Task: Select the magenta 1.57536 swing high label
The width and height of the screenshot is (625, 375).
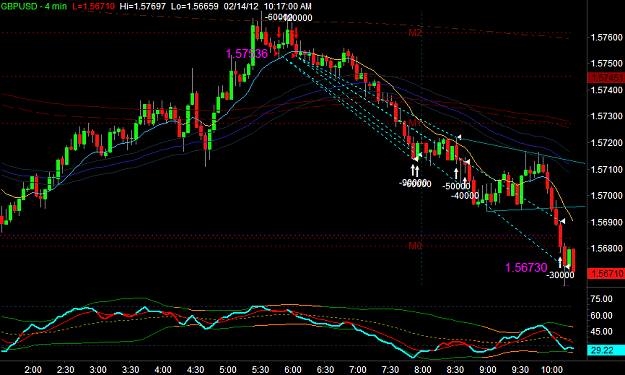Action: pyautogui.click(x=247, y=53)
